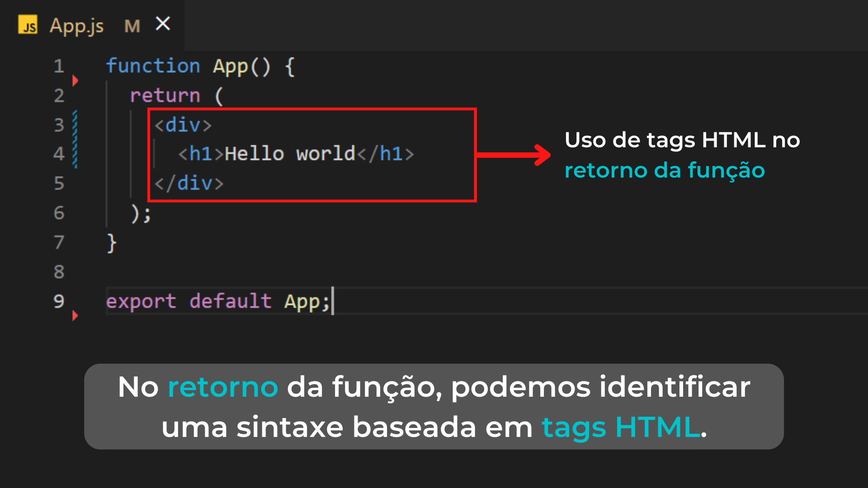
Task: Click line number 1 in gutter
Action: pyautogui.click(x=59, y=66)
